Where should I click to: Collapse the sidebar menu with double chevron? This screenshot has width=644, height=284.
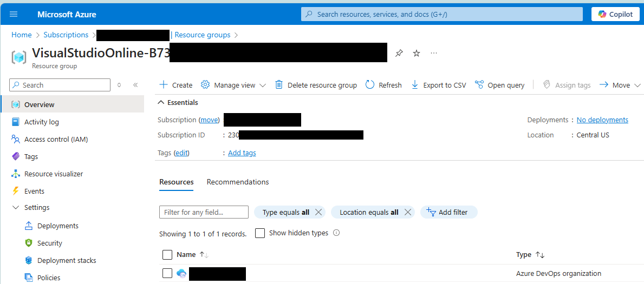point(135,85)
